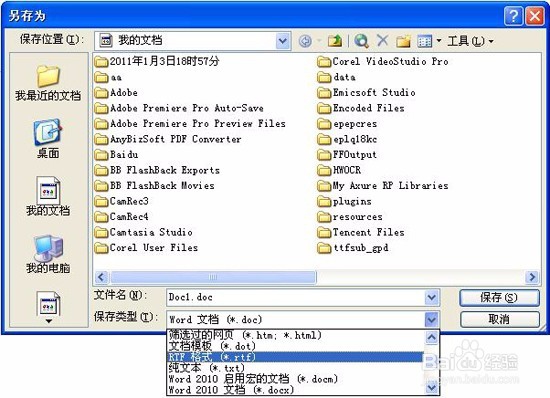Click file list scroll right arrow

[x=532, y=277]
